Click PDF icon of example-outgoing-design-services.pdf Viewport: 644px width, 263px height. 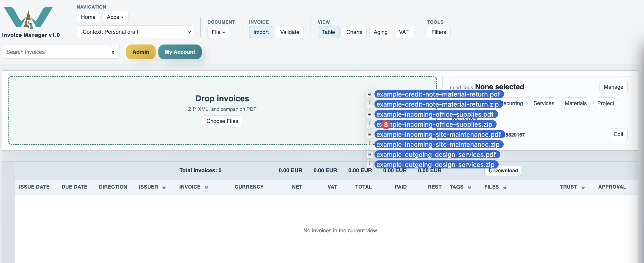pyautogui.click(x=370, y=155)
